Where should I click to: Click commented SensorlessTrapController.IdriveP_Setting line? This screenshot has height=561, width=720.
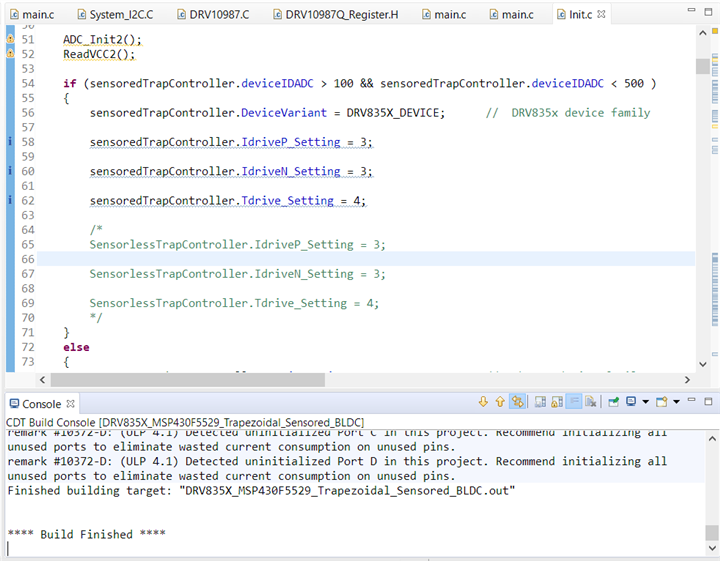pos(237,245)
